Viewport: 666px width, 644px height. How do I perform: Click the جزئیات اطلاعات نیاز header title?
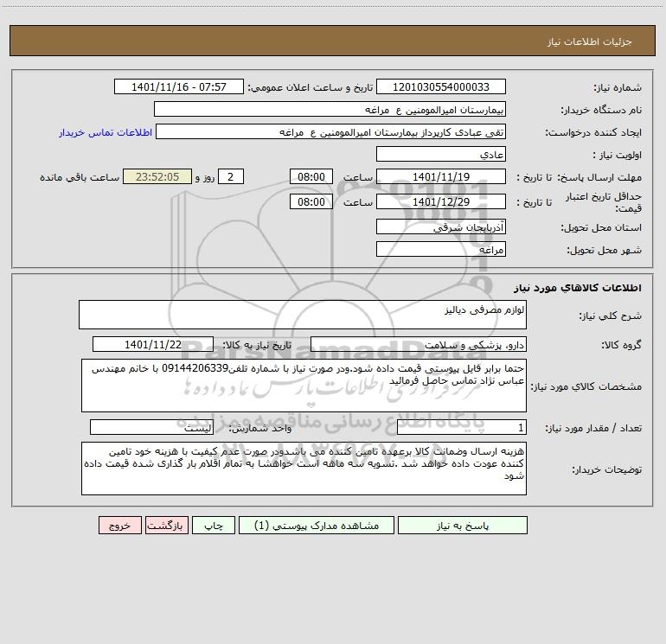589,41
